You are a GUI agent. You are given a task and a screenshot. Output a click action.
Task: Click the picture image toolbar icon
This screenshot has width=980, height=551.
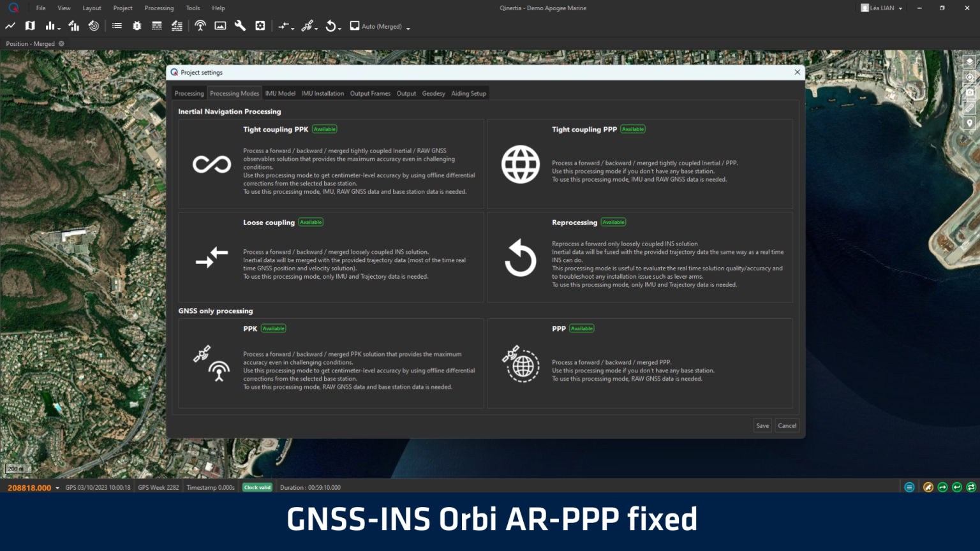point(220,26)
